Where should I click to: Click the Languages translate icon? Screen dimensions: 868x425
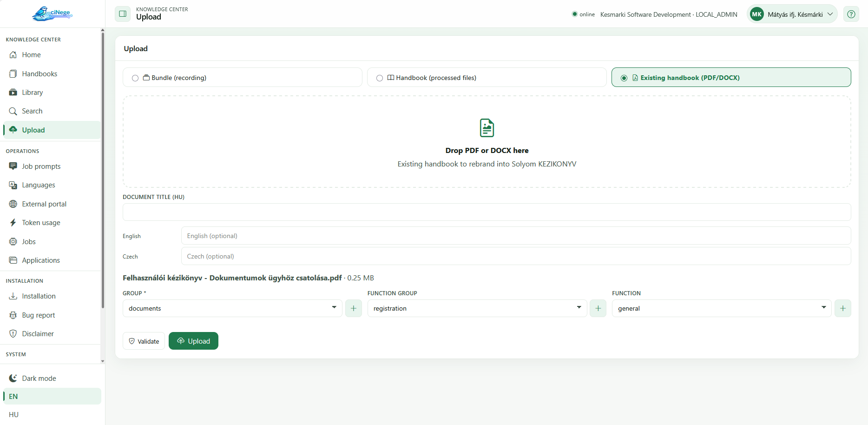pyautogui.click(x=13, y=185)
